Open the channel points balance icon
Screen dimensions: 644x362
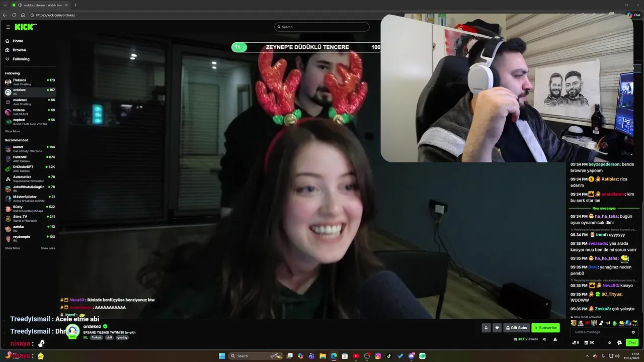point(576,343)
